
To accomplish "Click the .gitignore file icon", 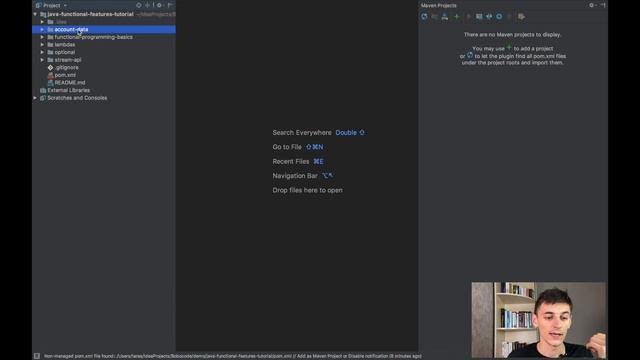I will click(x=51, y=67).
